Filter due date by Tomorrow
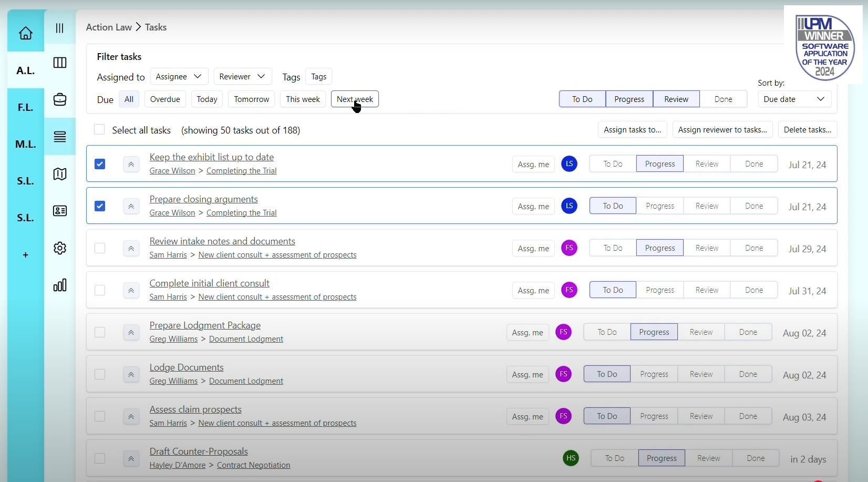This screenshot has width=868, height=482. click(252, 99)
